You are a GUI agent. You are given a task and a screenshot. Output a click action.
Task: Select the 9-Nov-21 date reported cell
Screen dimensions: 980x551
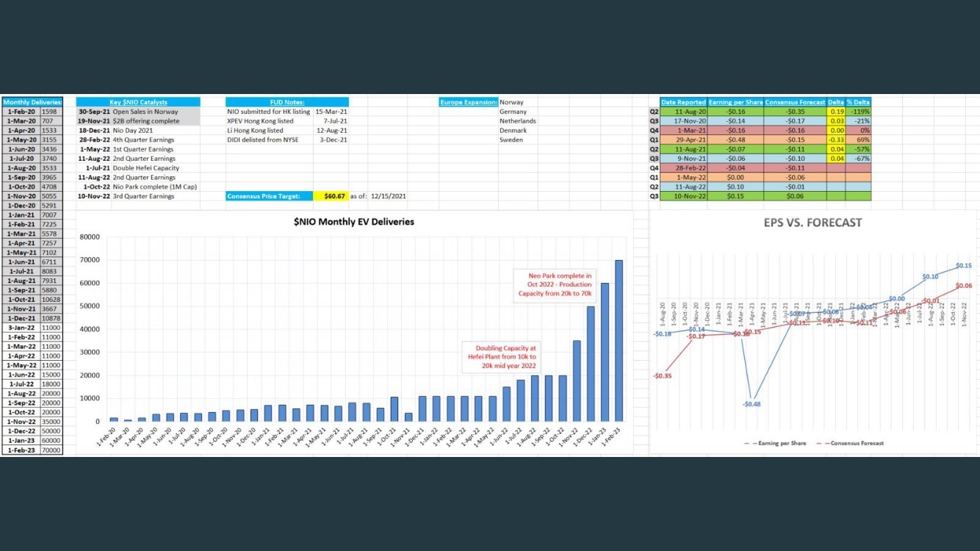click(683, 159)
